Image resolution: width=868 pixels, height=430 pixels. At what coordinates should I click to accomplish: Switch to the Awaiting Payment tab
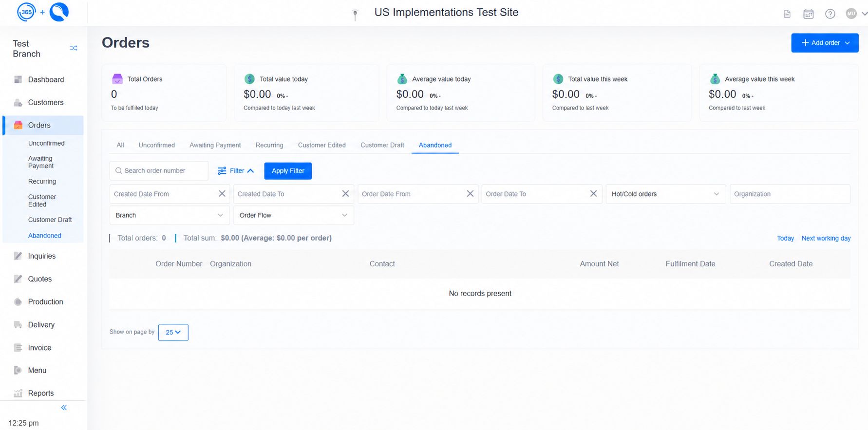(x=215, y=145)
